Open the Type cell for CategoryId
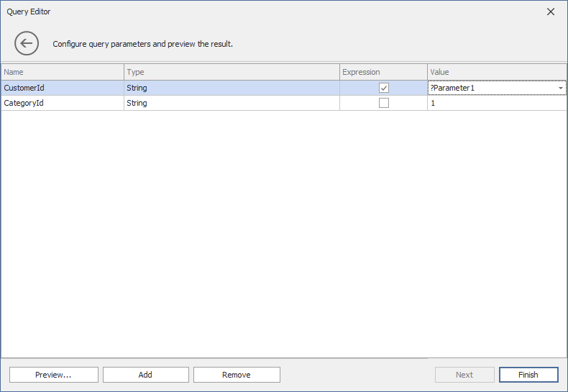Viewport: 568px width, 392px height. tap(232, 103)
